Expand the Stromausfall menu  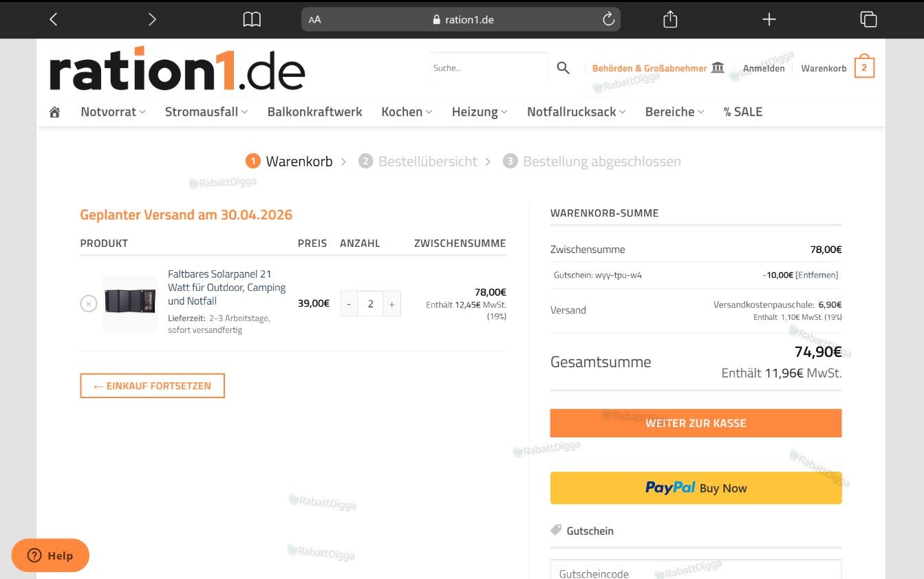206,112
